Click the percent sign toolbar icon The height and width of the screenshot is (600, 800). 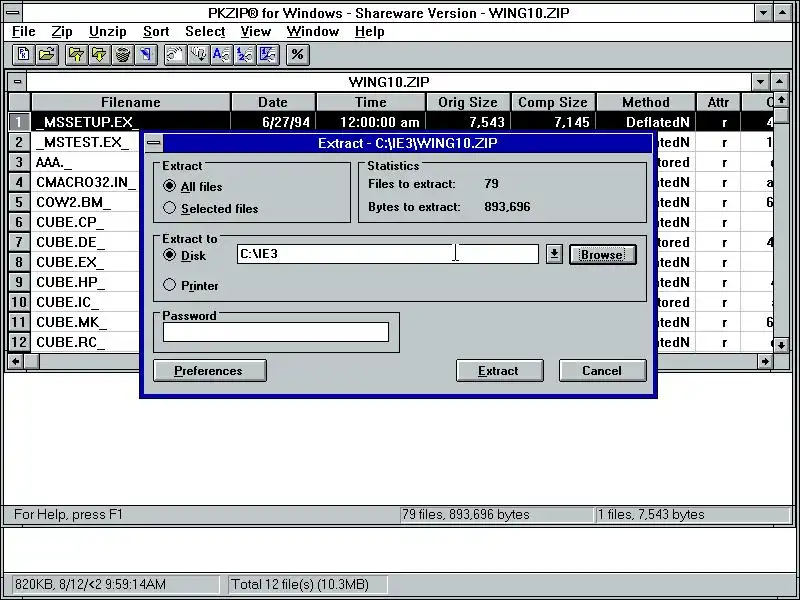click(297, 55)
